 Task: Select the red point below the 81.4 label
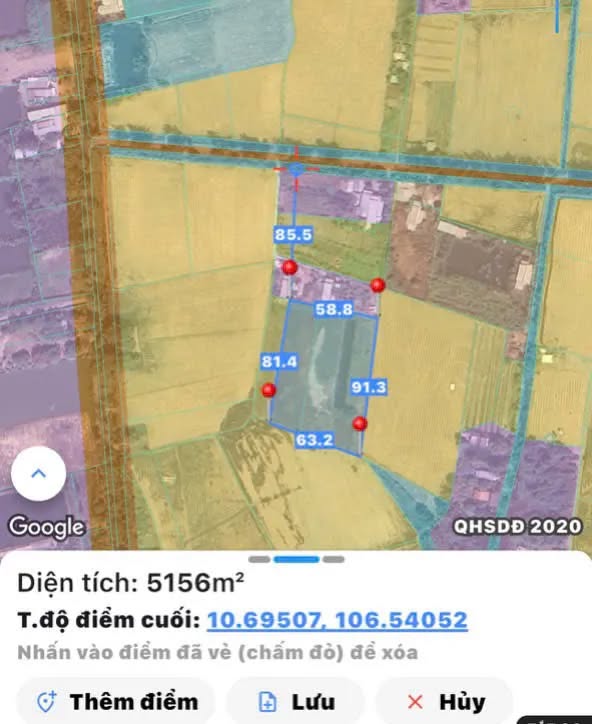pos(269,390)
